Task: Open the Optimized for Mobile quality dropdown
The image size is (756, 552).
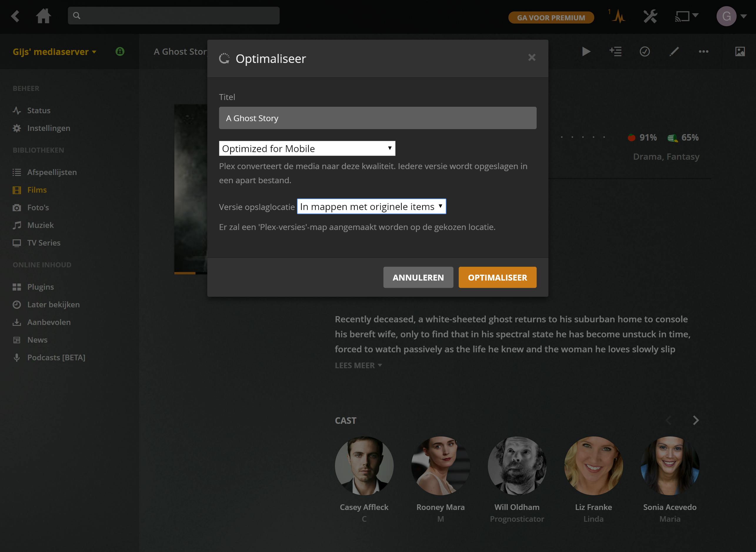Action: coord(307,148)
